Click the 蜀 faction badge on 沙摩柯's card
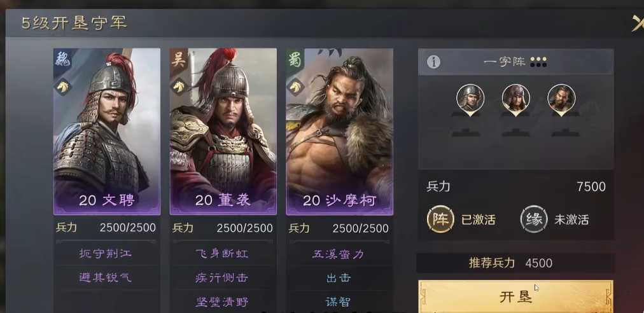Image resolution: width=644 pixels, height=313 pixels. (x=295, y=60)
